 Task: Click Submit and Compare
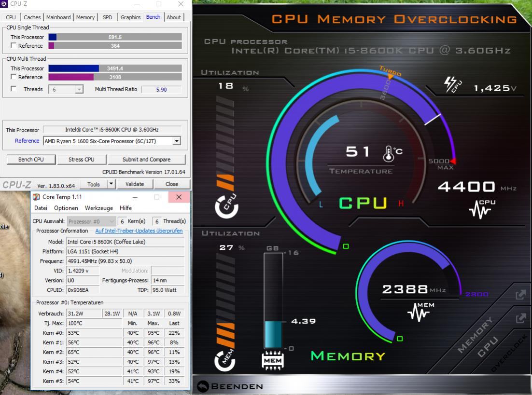point(147,159)
